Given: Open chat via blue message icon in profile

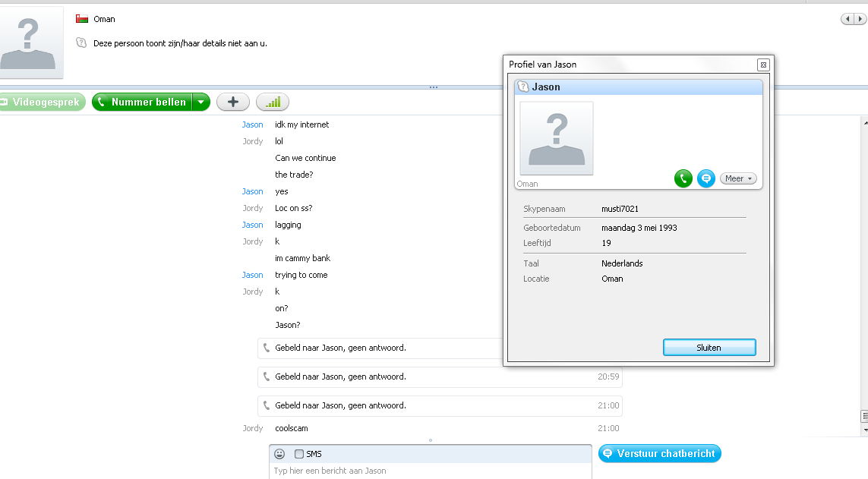Looking at the screenshot, I should pyautogui.click(x=705, y=178).
